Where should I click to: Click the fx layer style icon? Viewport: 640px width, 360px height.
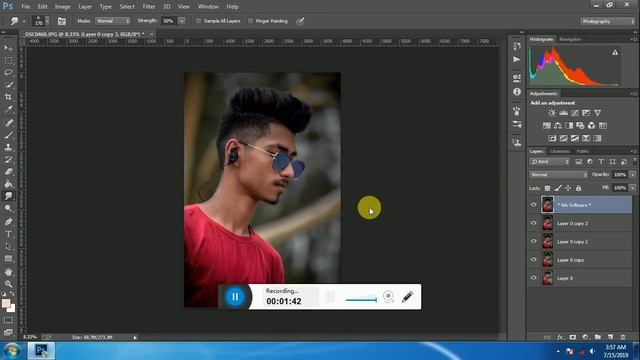[x=560, y=337]
